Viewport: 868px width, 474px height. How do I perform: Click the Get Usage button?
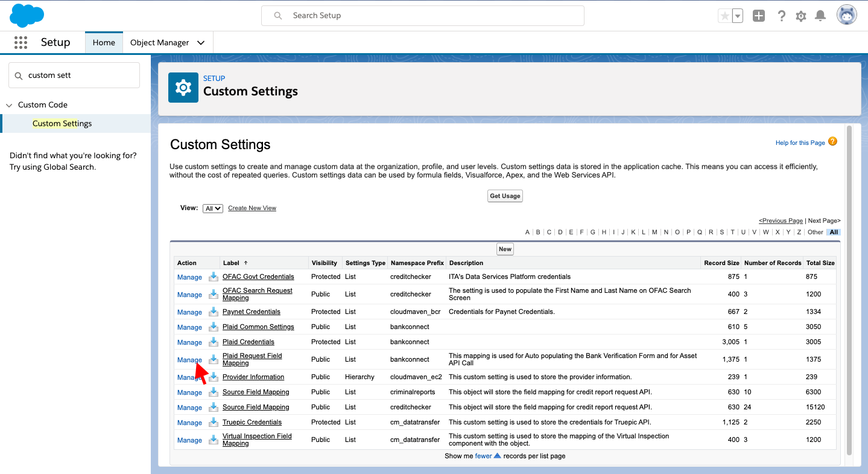tap(505, 196)
